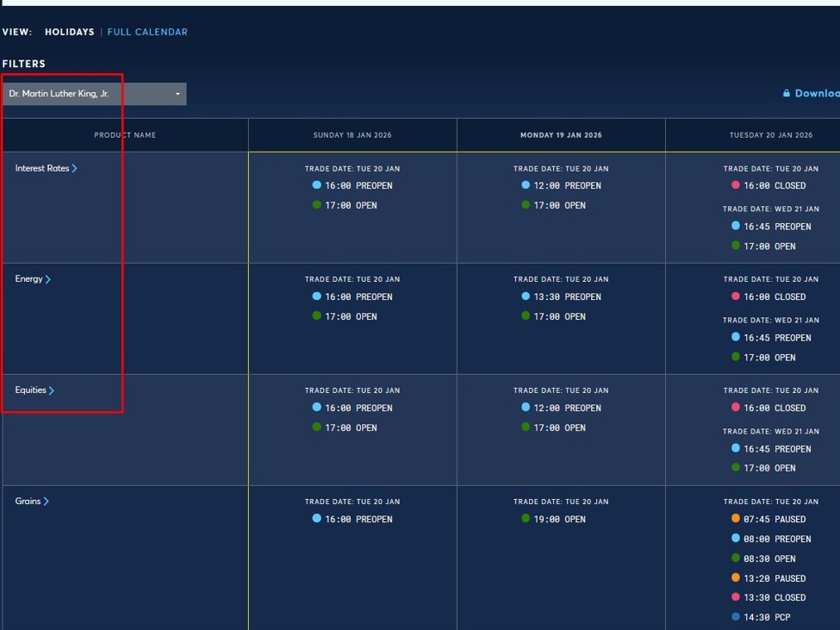The width and height of the screenshot is (840, 630).
Task: Click the green 19:00 OPEN dot for Grains Monday
Action: (525, 519)
